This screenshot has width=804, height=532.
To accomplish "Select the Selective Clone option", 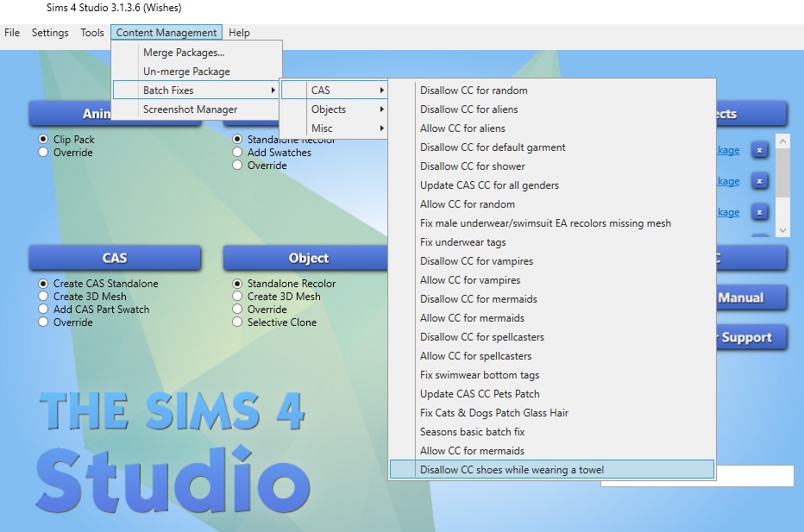I will (x=237, y=322).
